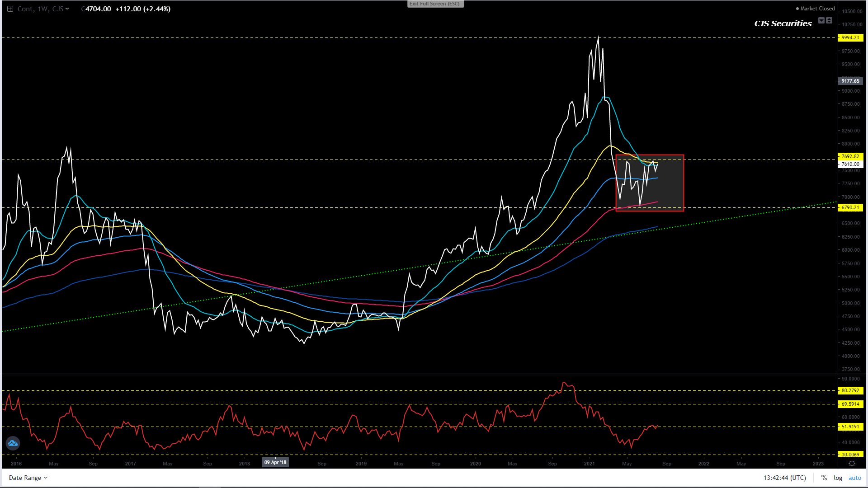Click the yellow 9994.23 price label

pyautogui.click(x=850, y=38)
